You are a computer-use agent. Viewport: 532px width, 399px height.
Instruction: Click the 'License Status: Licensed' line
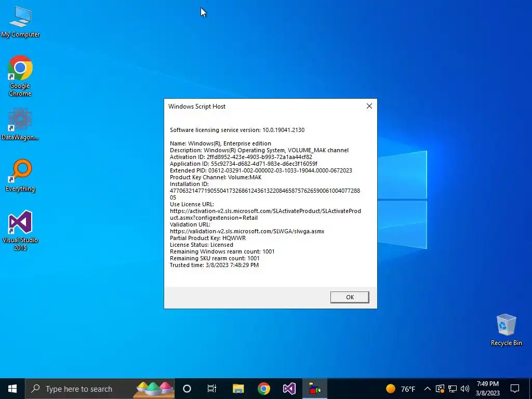pos(202,245)
